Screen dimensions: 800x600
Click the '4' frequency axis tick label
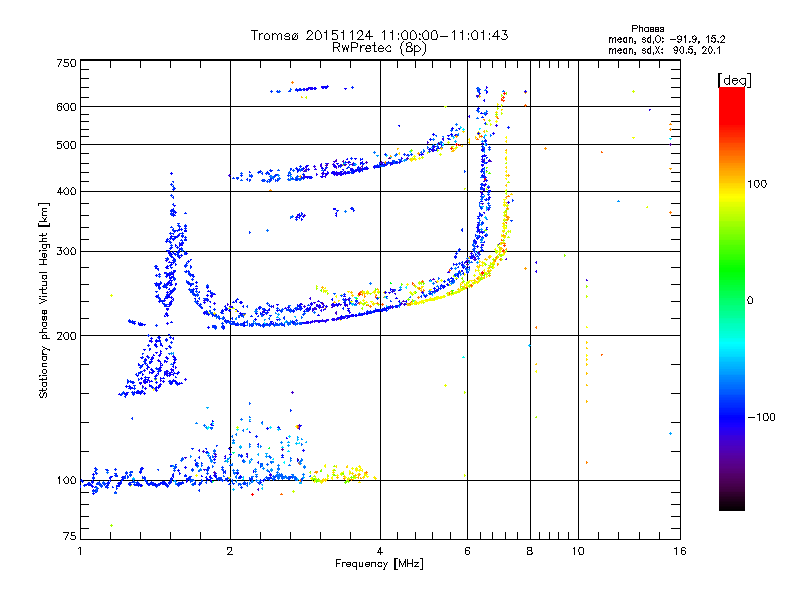pos(380,551)
